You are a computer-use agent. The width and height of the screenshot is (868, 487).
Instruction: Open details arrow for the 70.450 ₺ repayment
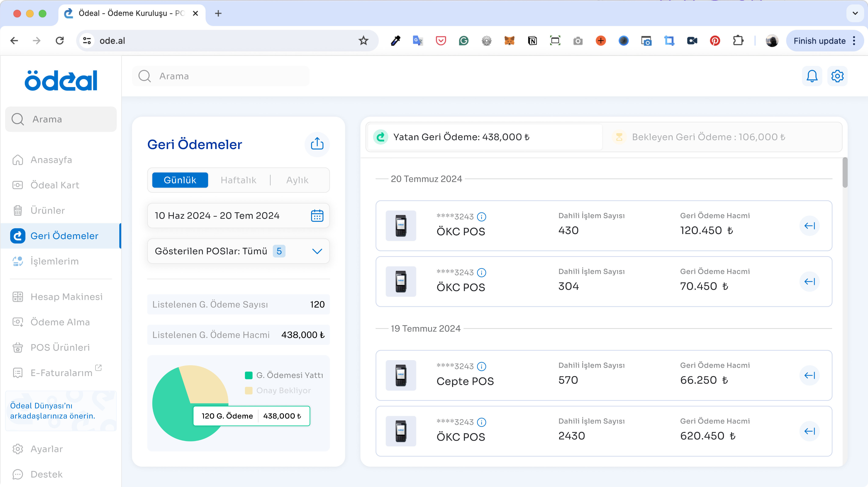809,282
